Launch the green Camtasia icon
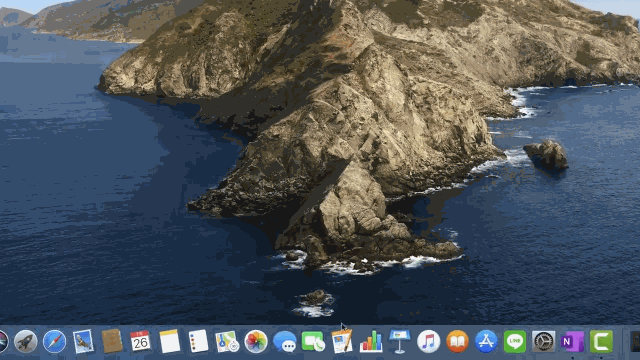This screenshot has height=360, width=640. pyautogui.click(x=601, y=342)
